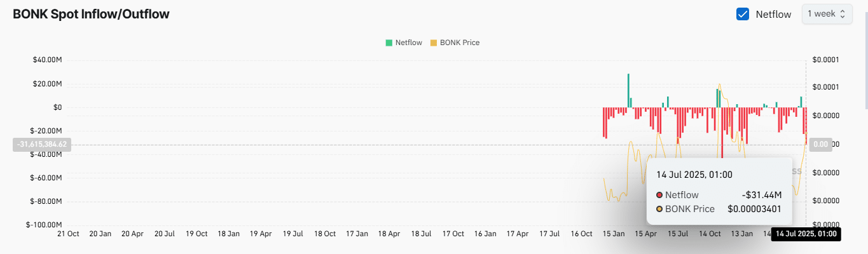Click the 15 Jan x-axis date label
Screen dimensions: 868x254
click(613, 234)
